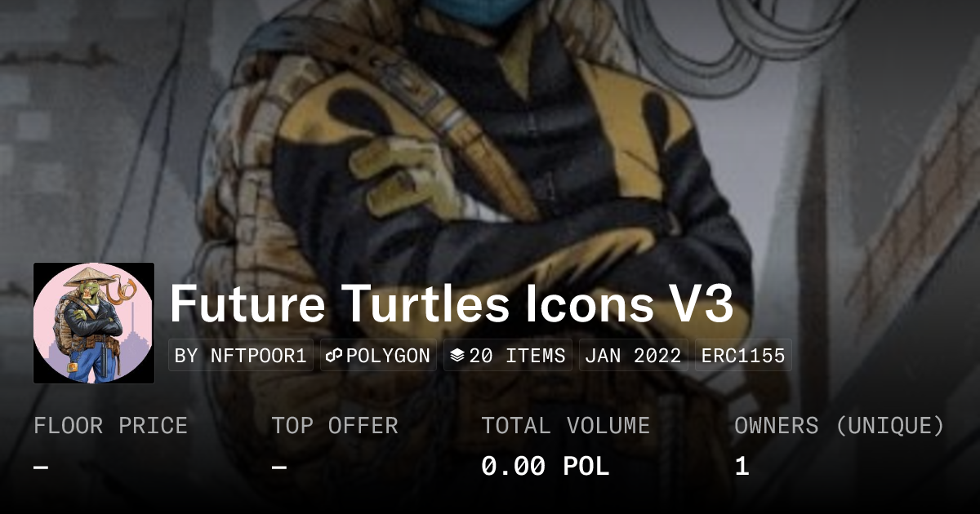Click the stacked layers icon beside 20 Items
This screenshot has height=514, width=980.
coord(457,356)
